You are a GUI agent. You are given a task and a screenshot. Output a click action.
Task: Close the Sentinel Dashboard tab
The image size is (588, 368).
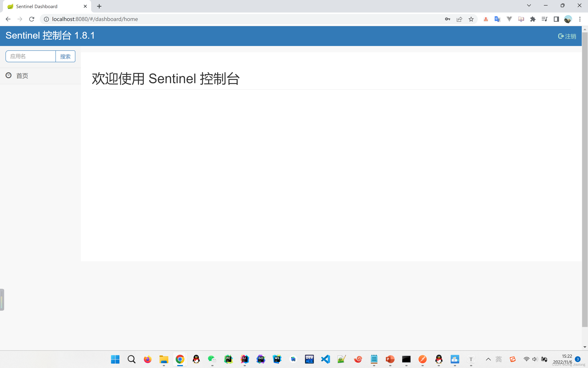pos(85,6)
